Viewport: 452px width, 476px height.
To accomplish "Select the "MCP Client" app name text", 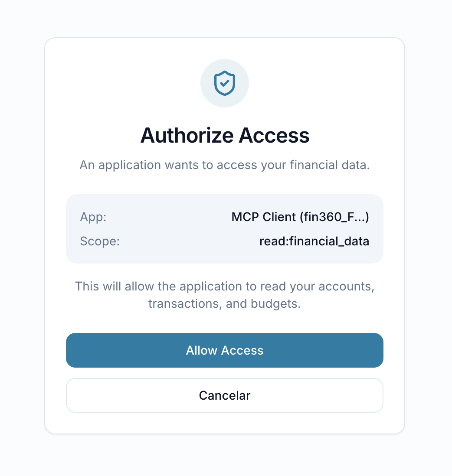I will click(x=263, y=217).
